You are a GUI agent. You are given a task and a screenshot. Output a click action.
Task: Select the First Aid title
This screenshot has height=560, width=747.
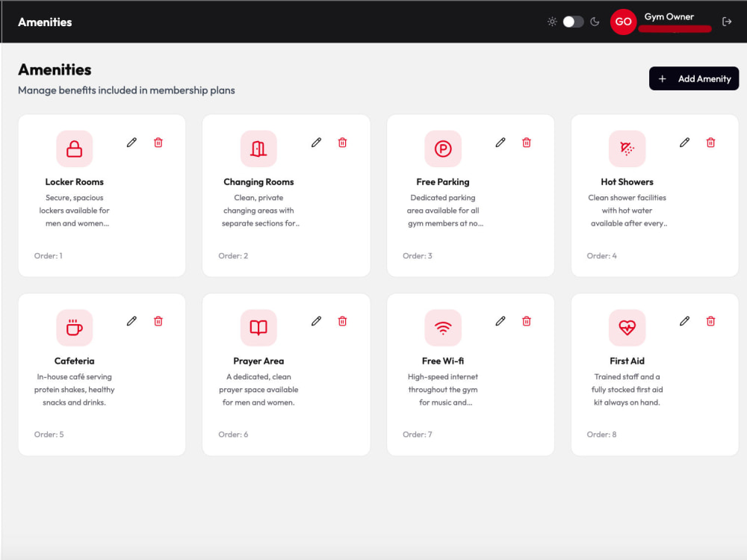[x=627, y=361]
